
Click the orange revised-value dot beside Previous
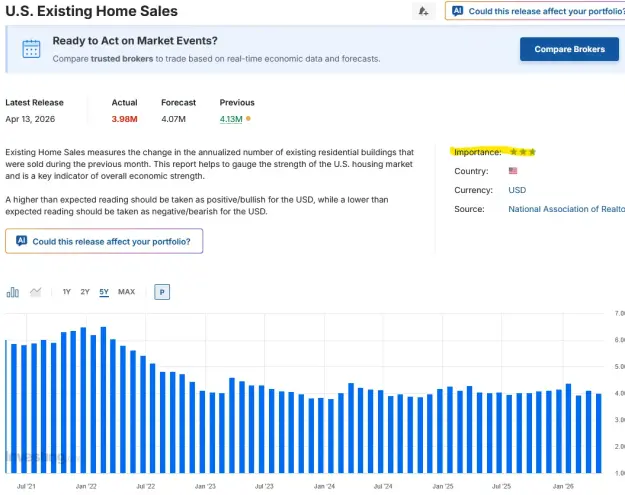click(x=248, y=118)
